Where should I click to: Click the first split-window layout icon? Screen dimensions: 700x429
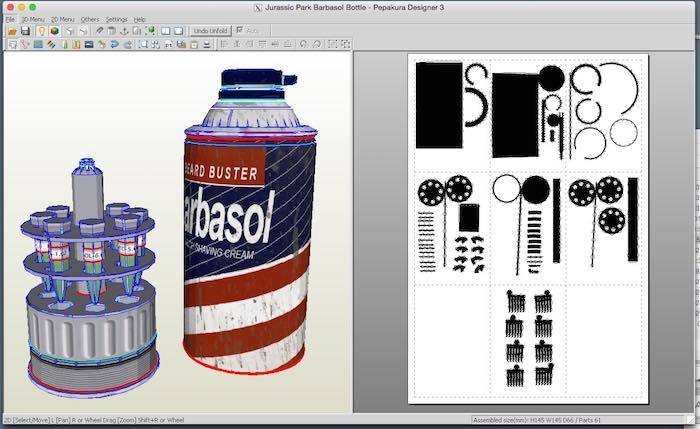coord(166,31)
